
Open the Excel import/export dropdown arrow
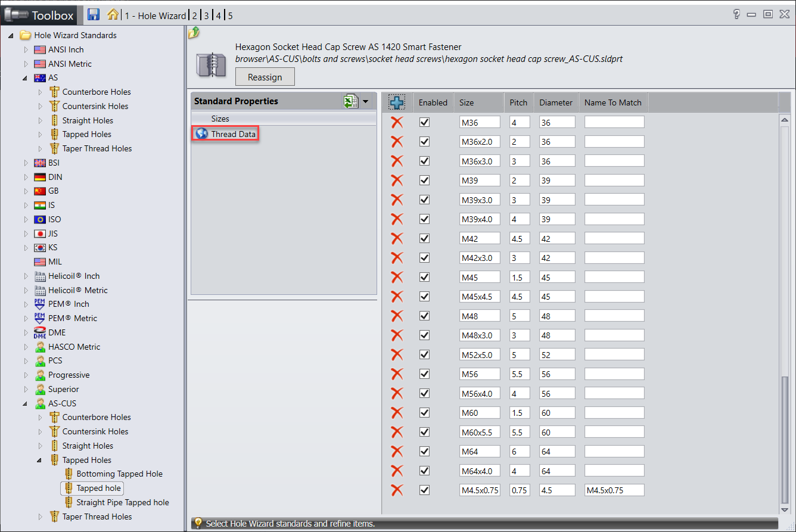(x=365, y=102)
